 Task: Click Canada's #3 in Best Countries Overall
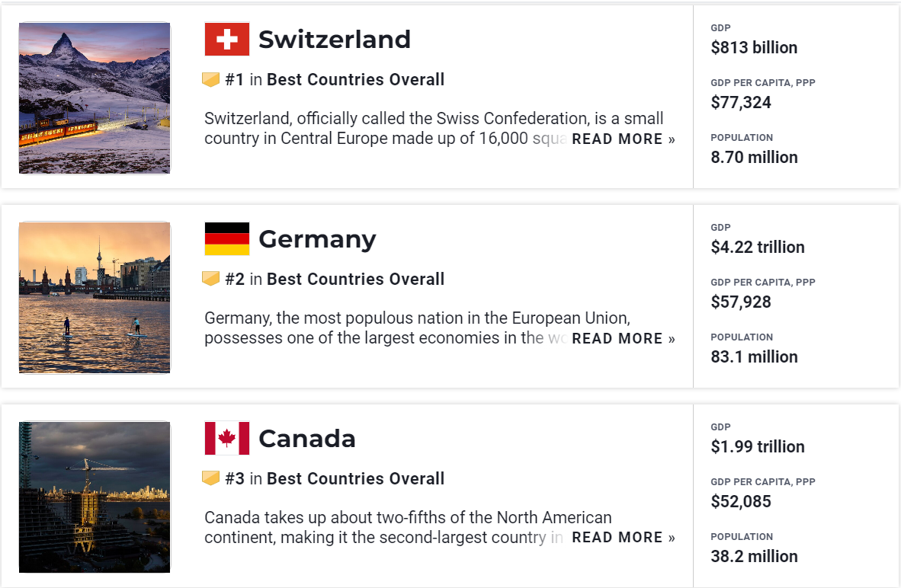(335, 478)
